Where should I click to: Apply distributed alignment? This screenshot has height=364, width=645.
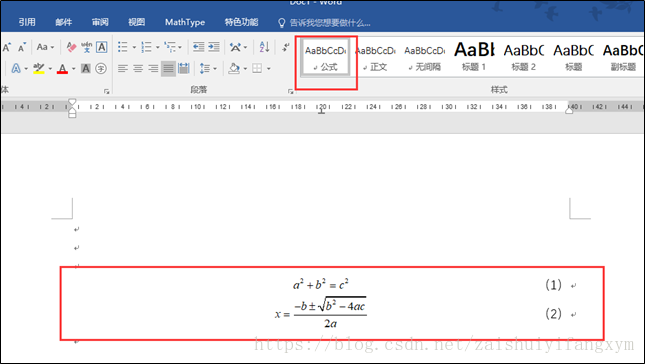tap(183, 68)
